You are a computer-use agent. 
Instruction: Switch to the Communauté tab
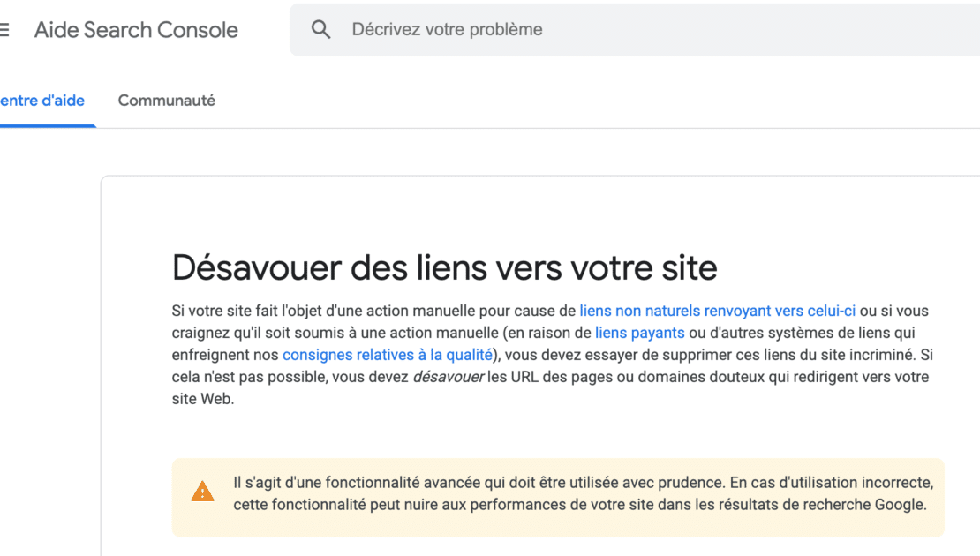point(166,101)
